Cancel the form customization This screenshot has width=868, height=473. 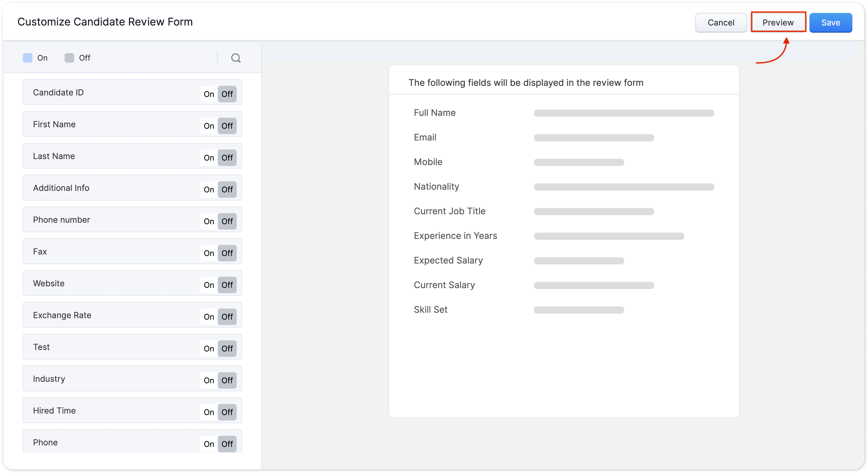[x=721, y=23]
